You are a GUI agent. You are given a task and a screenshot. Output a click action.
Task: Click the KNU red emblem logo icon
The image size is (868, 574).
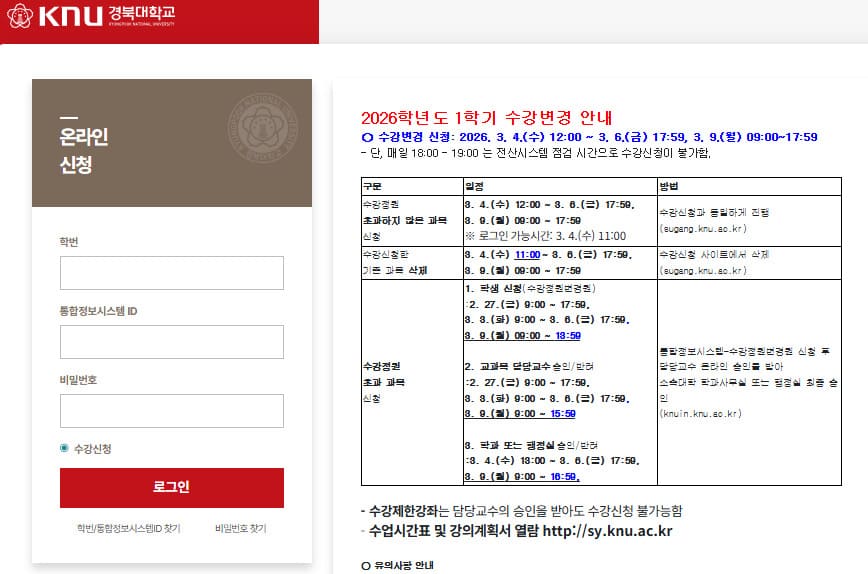click(x=22, y=17)
